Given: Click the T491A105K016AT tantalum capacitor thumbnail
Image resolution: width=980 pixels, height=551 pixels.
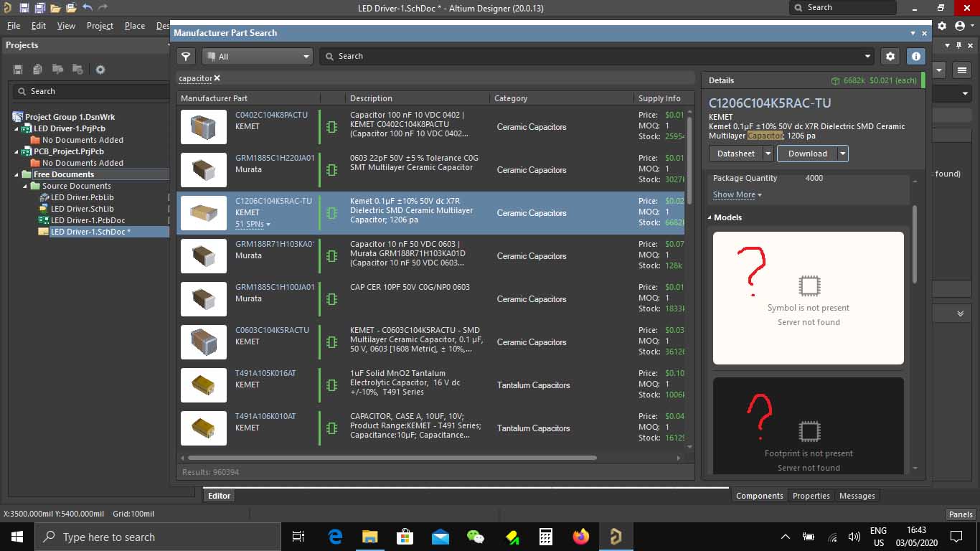Looking at the screenshot, I should coord(203,385).
